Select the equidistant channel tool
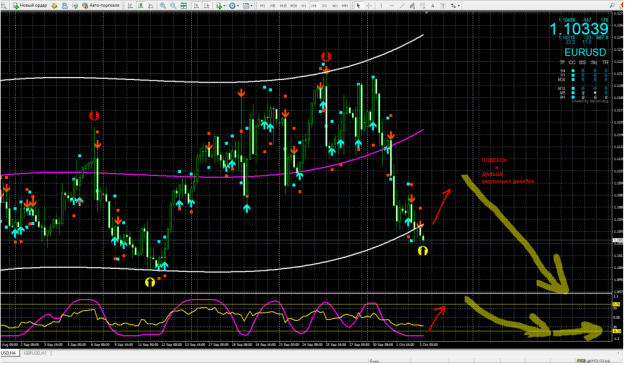 [412, 6]
